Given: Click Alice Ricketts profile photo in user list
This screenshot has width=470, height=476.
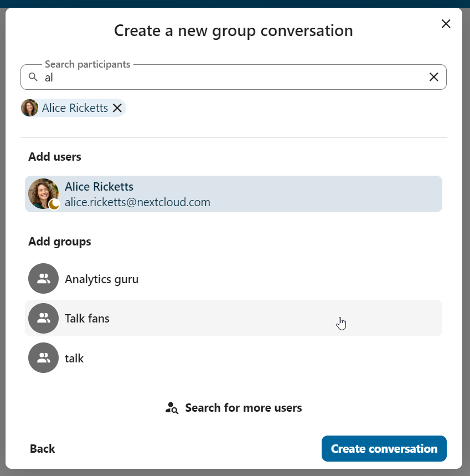Looking at the screenshot, I should 43,193.
